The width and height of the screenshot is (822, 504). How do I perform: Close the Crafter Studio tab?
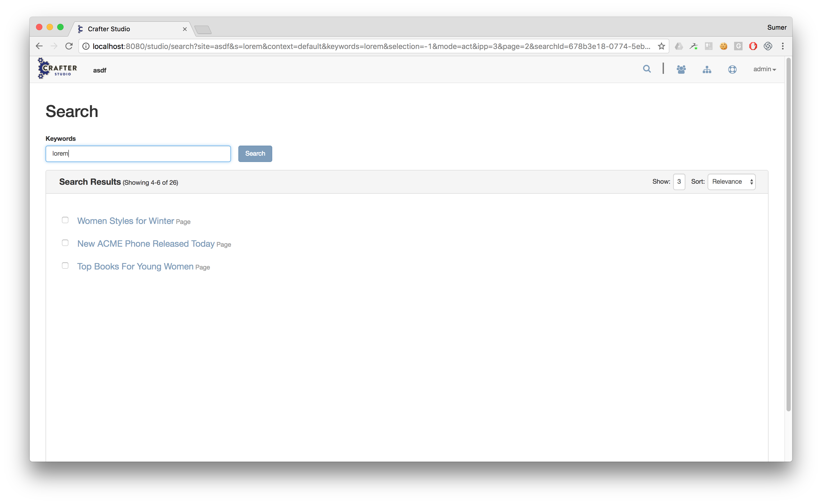185,29
